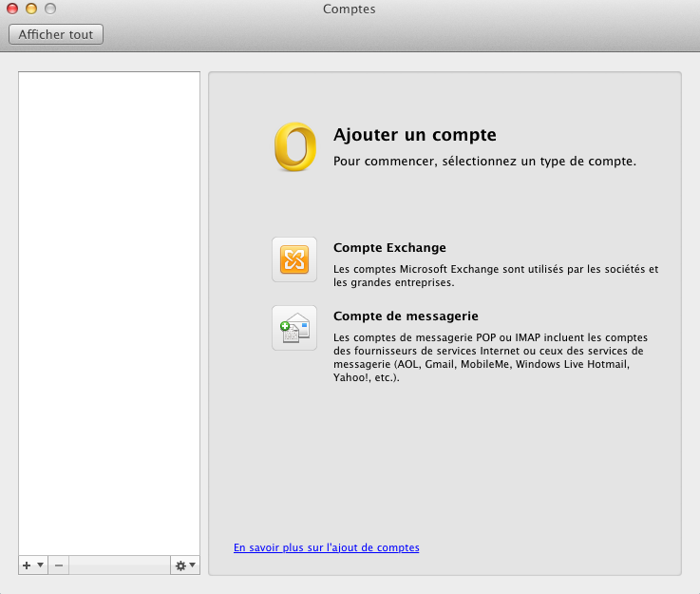Click the envelope email account icon

click(294, 328)
